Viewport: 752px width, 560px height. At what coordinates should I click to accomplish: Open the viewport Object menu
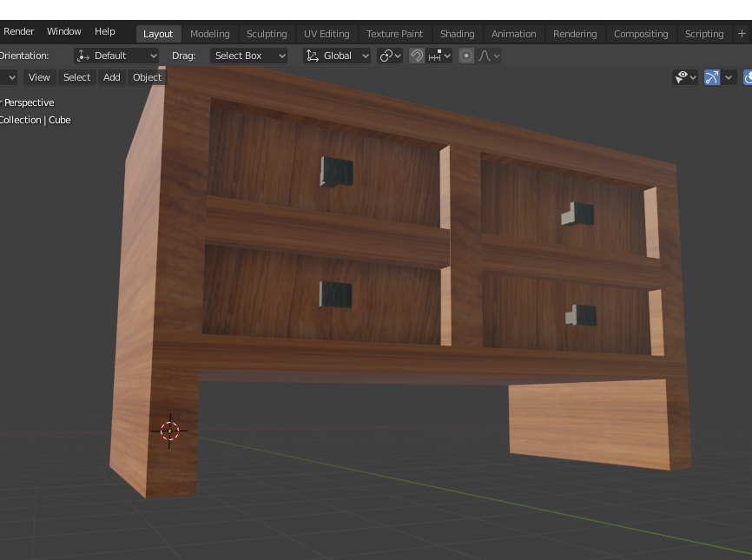coord(148,77)
